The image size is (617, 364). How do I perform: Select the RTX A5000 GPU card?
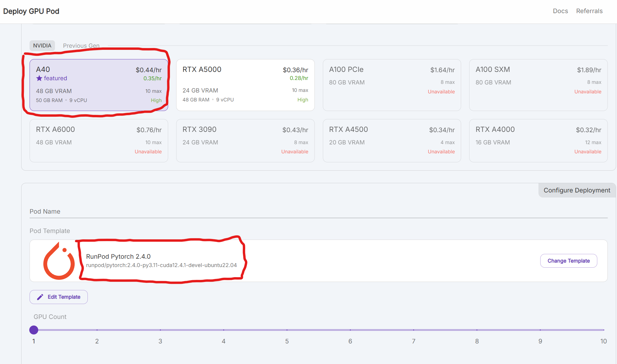coord(245,85)
